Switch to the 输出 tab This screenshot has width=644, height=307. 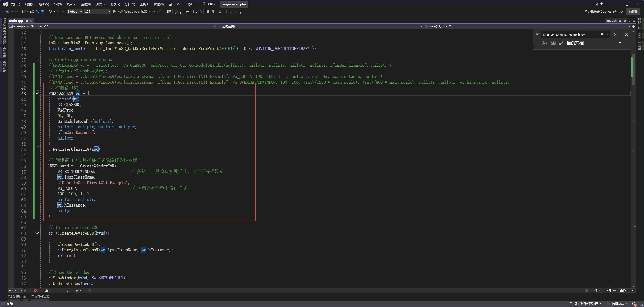26,297
